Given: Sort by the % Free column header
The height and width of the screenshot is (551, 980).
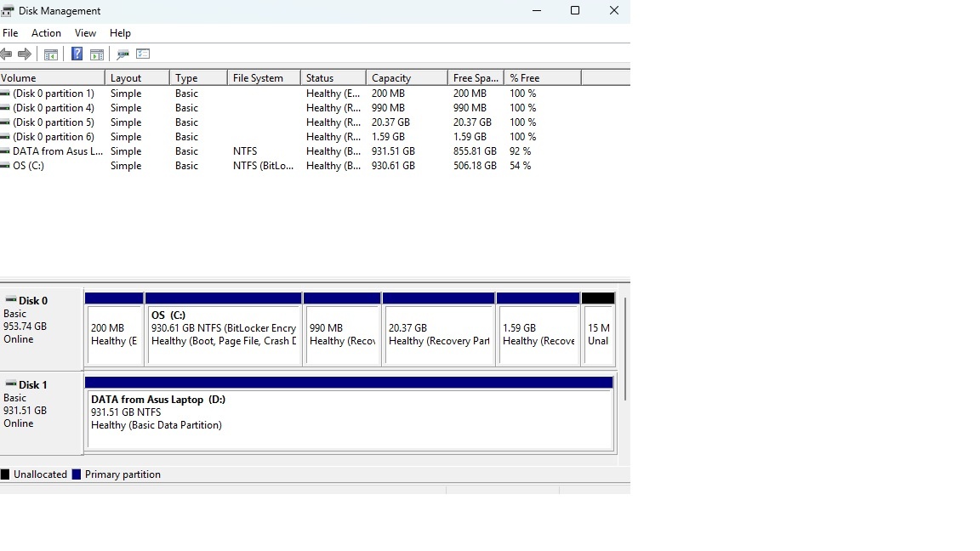Looking at the screenshot, I should (x=543, y=78).
